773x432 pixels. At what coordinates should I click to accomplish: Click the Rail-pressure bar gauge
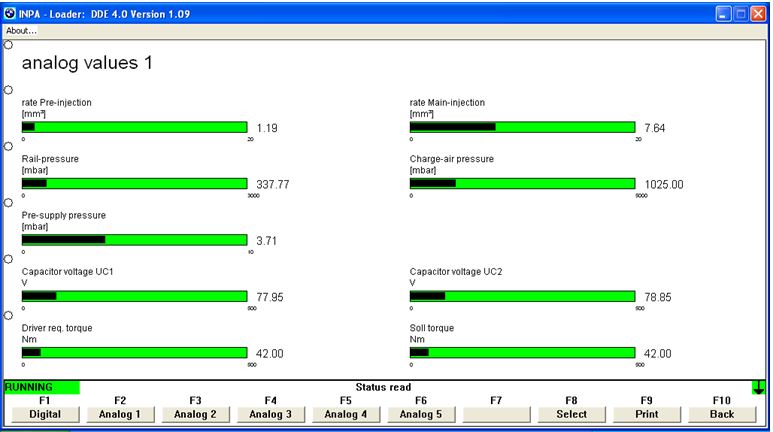(x=134, y=183)
